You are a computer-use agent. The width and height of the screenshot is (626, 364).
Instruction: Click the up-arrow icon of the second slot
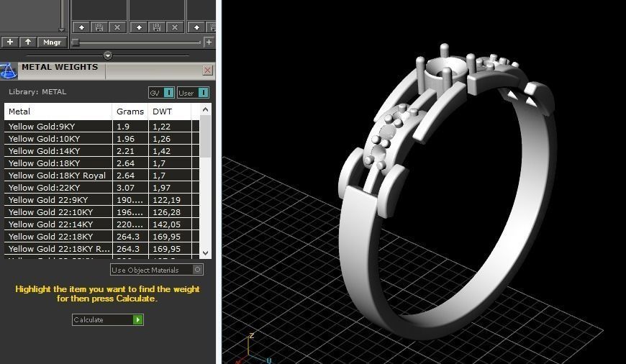point(140,27)
